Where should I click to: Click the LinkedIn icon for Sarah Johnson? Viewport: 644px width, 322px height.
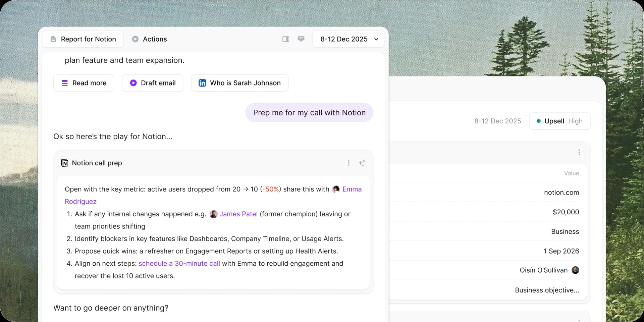[x=202, y=83]
